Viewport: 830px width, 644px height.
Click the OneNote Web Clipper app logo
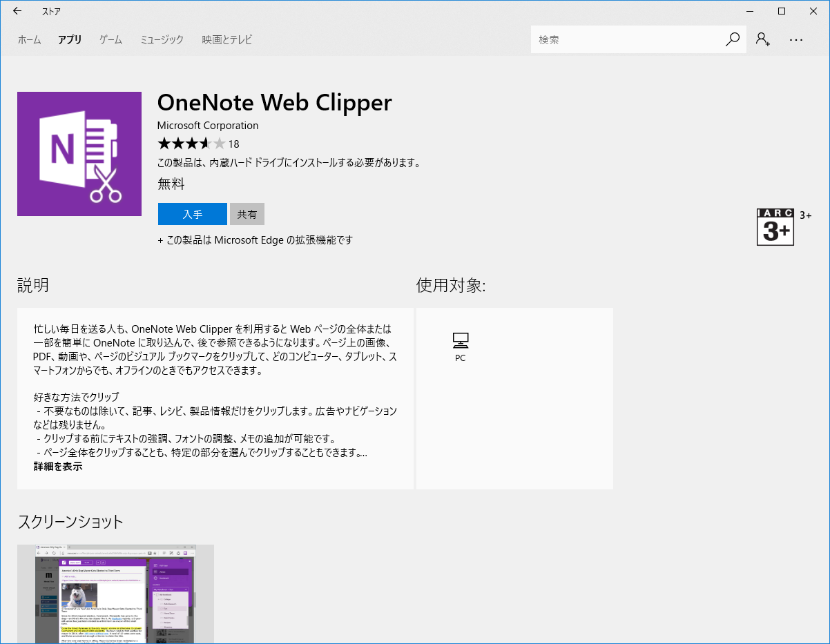tap(79, 153)
